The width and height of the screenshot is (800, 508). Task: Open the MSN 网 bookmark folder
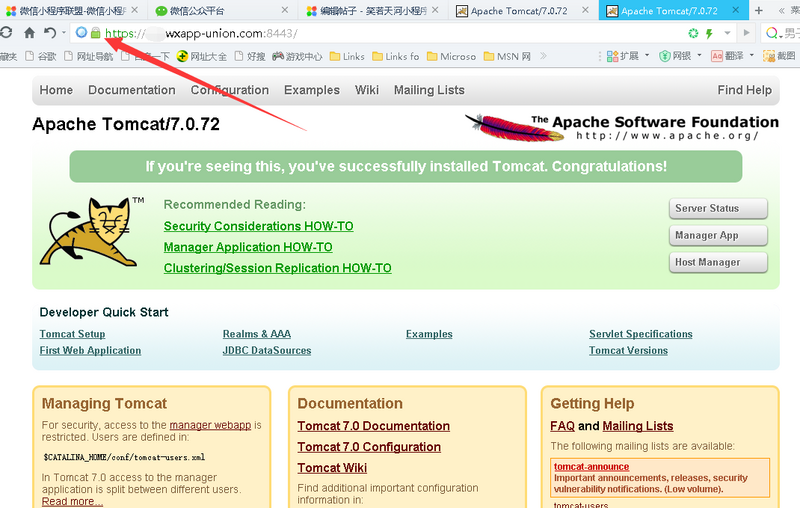[x=507, y=56]
